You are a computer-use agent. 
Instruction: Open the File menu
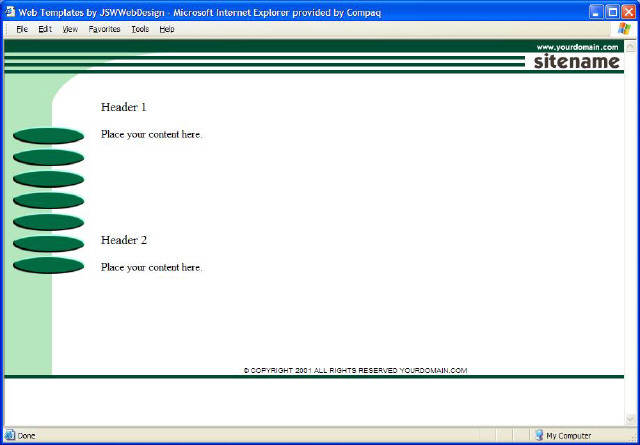point(21,29)
